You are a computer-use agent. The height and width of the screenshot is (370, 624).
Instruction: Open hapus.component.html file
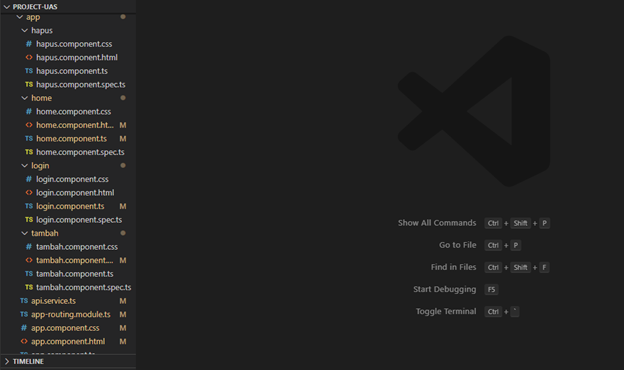[x=77, y=58]
